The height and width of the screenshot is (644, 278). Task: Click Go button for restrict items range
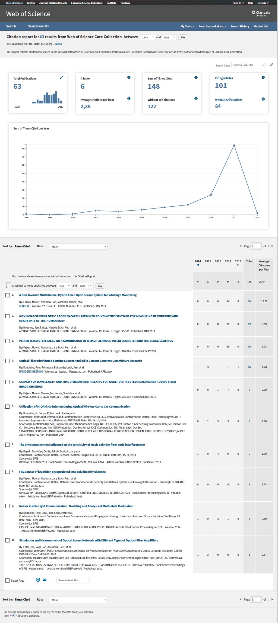100,286
